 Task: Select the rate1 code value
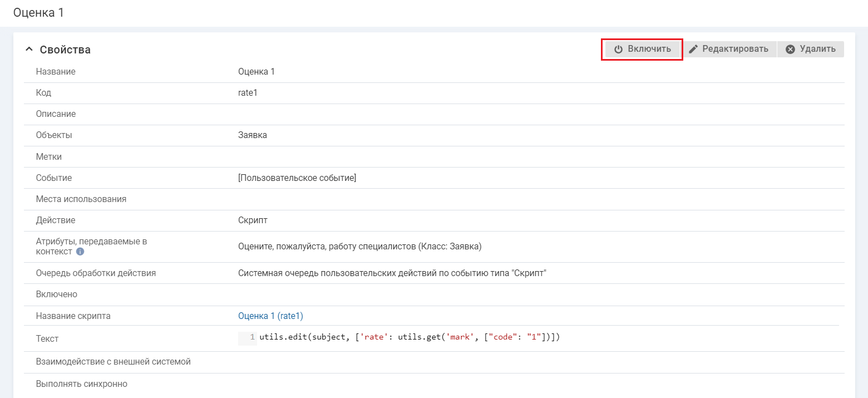[248, 93]
